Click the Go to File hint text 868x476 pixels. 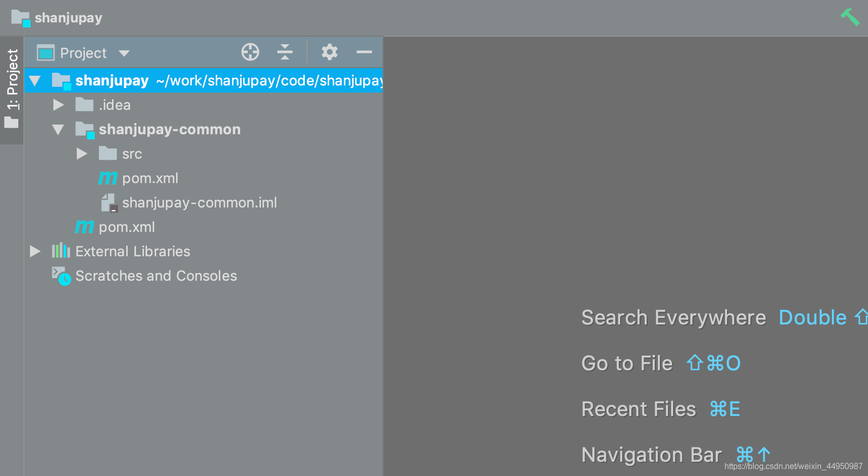[x=627, y=363]
